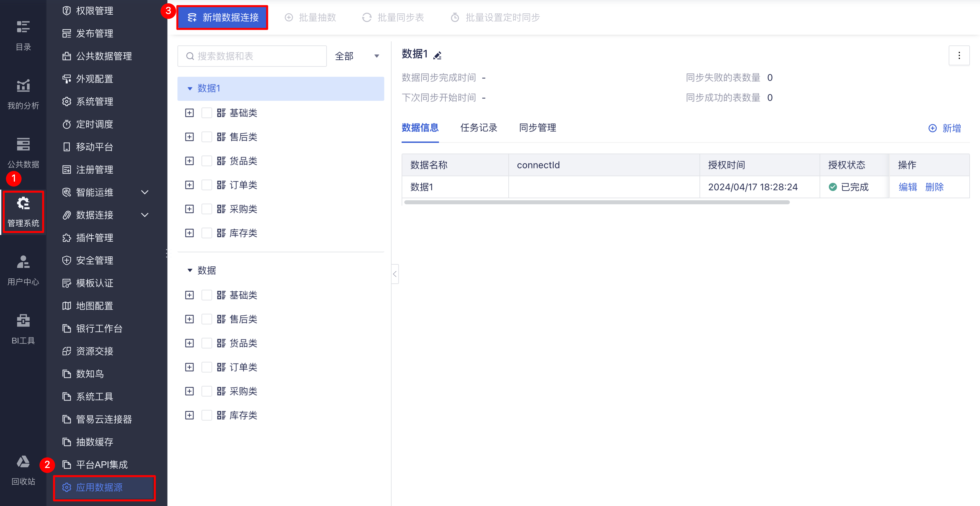
Task: Switch to the 任务记录 tab
Action: point(479,128)
